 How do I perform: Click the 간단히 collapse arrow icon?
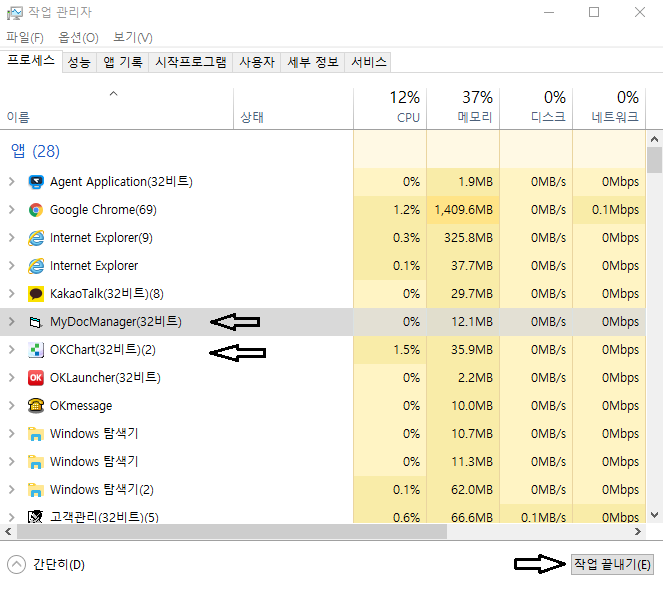pos(16,564)
